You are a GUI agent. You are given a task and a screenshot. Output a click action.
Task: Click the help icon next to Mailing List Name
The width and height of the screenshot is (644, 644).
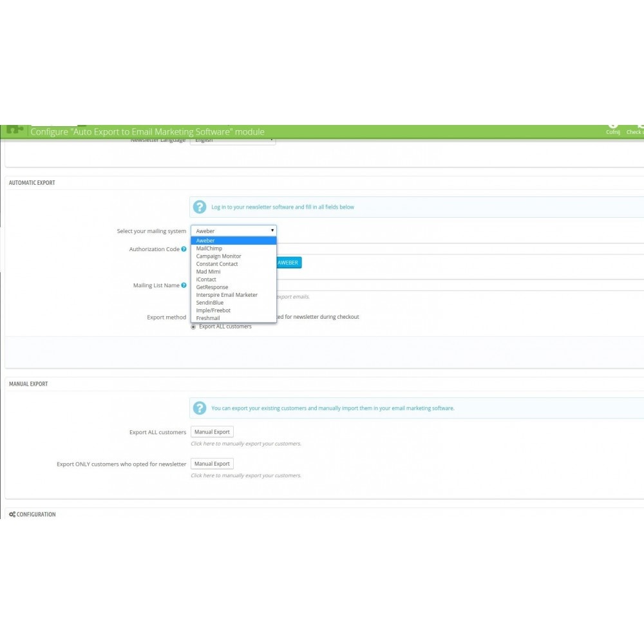(x=184, y=285)
